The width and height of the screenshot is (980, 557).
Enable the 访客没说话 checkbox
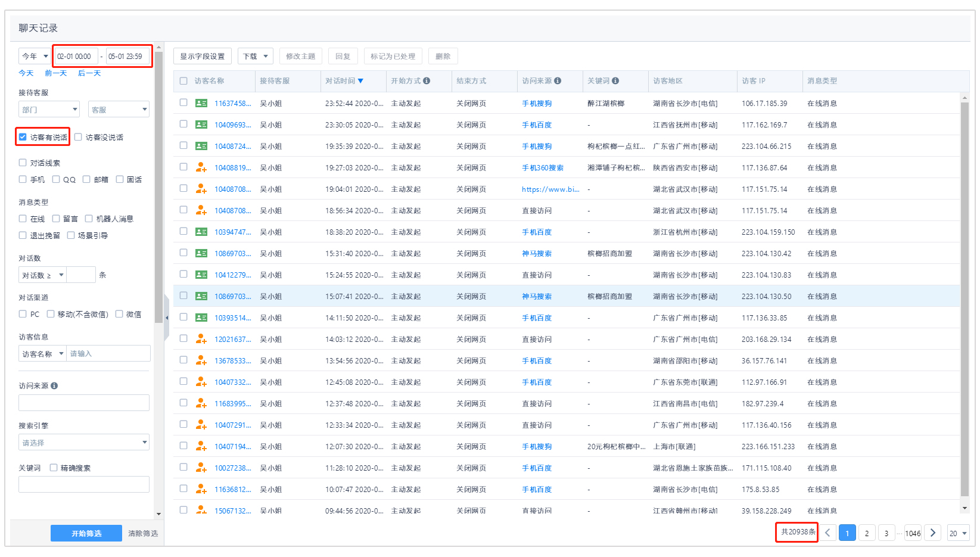tap(78, 137)
